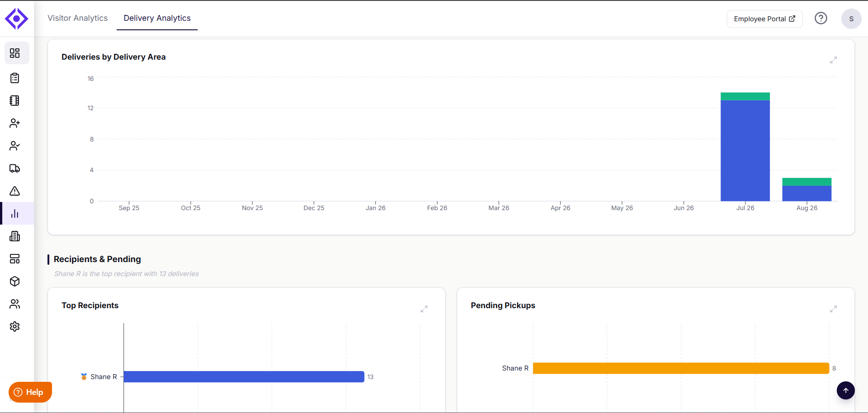This screenshot has width=868, height=413.
Task: Expand the Deliveries by Delivery Area chart
Action: 834,60
